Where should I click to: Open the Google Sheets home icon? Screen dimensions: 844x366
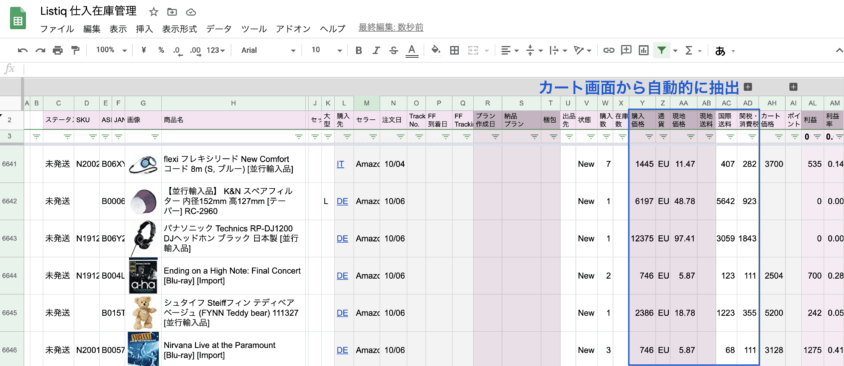tap(18, 19)
